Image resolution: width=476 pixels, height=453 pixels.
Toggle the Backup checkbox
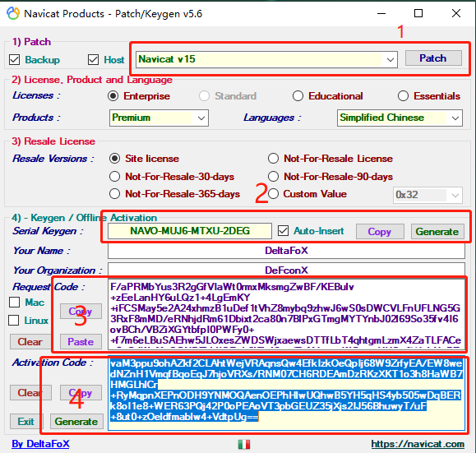(14, 59)
